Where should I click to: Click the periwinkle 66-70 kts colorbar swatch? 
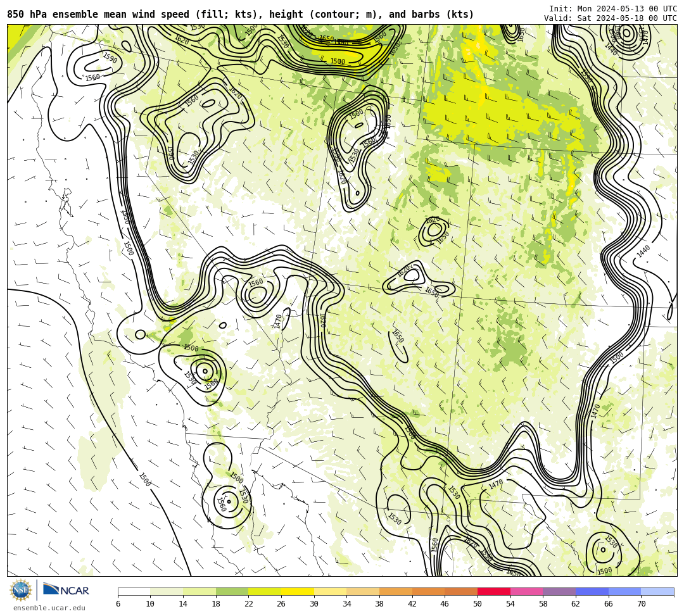(624, 591)
